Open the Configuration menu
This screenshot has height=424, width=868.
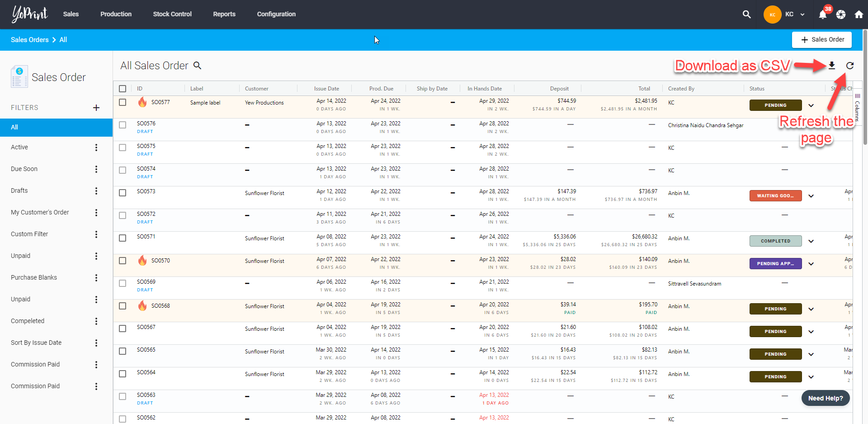click(x=276, y=14)
